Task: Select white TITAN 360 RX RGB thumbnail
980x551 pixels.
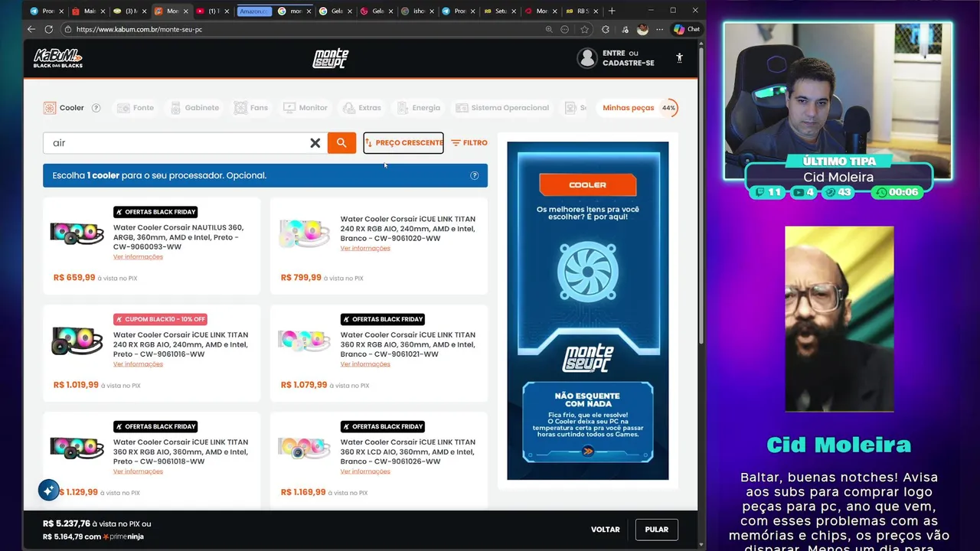Action: click(305, 341)
